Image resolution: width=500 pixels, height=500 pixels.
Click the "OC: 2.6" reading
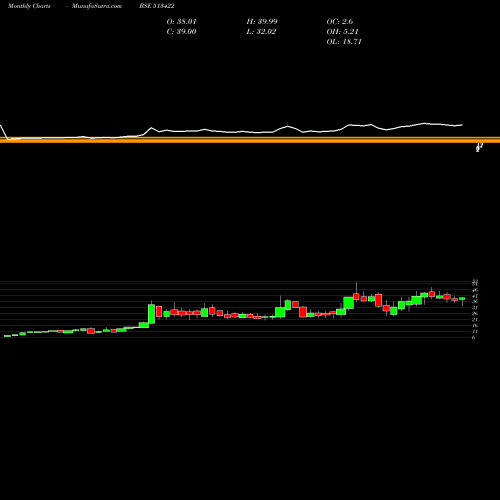click(340, 22)
